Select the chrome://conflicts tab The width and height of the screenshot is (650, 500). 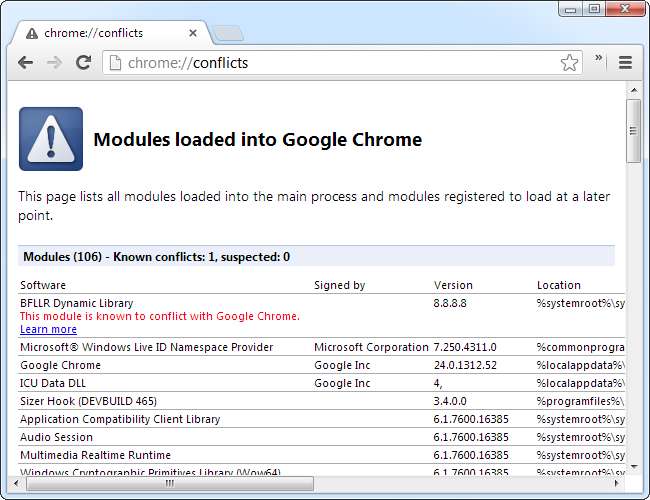click(x=110, y=33)
